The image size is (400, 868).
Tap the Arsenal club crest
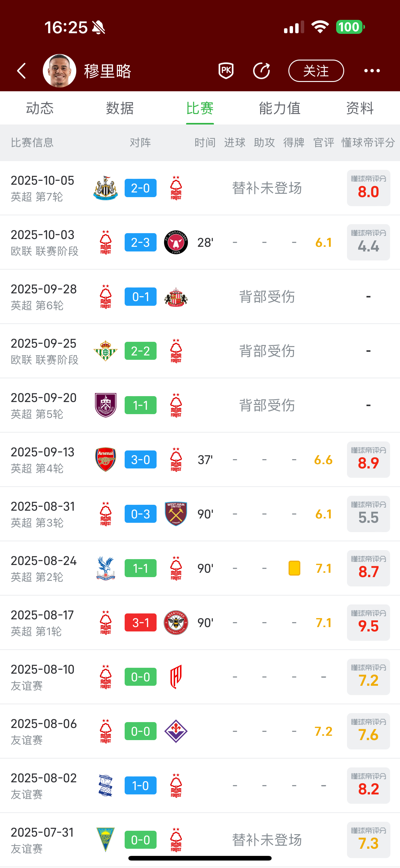tap(105, 459)
